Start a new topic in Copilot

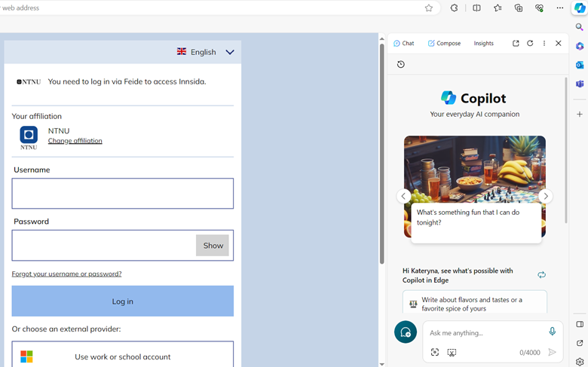point(406,332)
